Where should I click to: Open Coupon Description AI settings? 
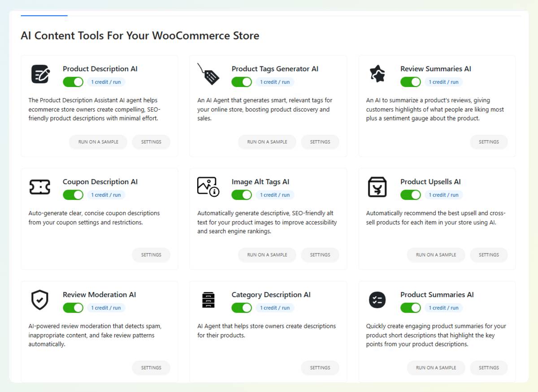(151, 255)
